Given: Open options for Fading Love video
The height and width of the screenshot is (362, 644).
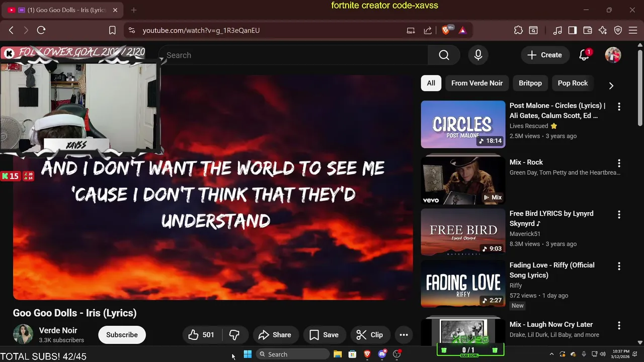Looking at the screenshot, I should coord(619,266).
